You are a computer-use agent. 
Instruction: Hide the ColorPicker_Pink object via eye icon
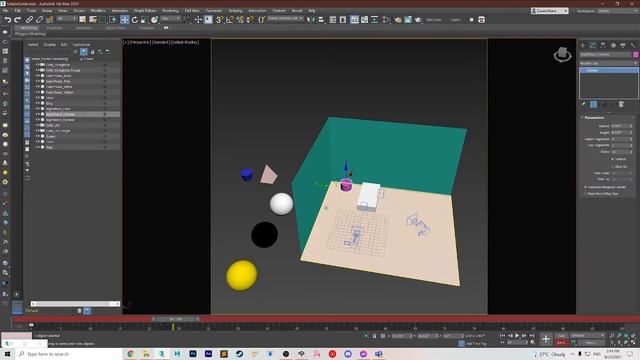38,81
